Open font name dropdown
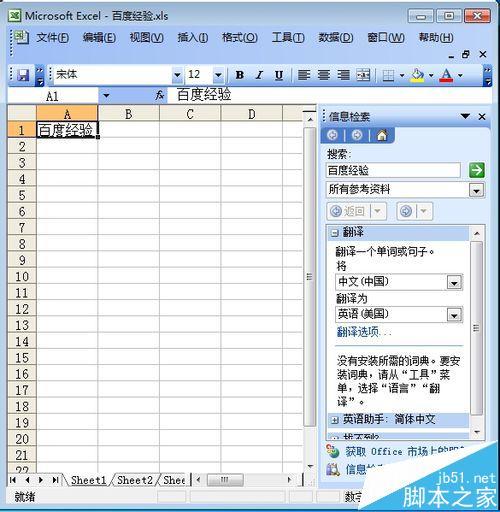500x512 pixels. 177,75
